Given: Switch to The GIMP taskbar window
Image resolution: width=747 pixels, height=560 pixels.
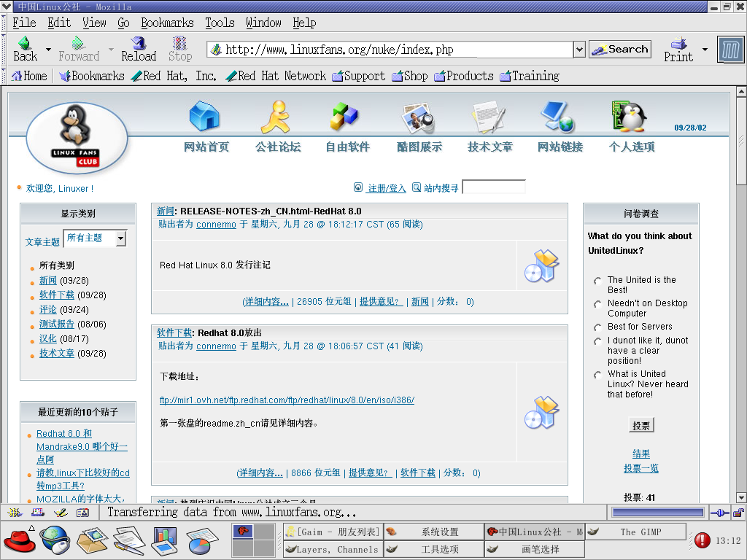Looking at the screenshot, I should click(635, 532).
